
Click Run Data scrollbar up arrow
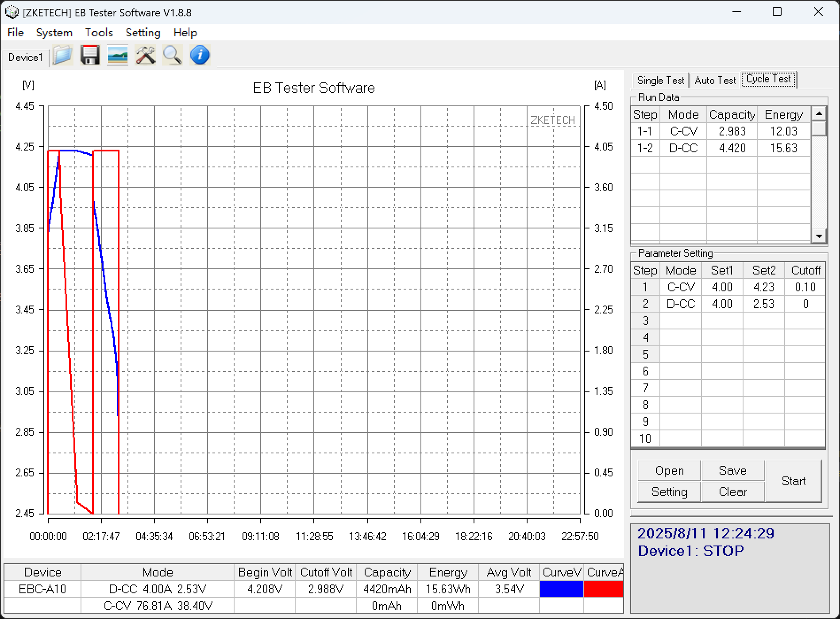(819, 114)
